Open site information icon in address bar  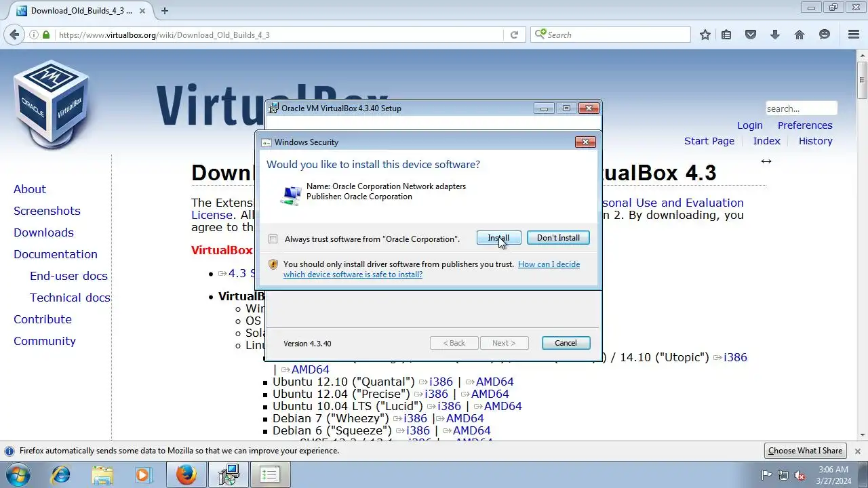tap(33, 35)
